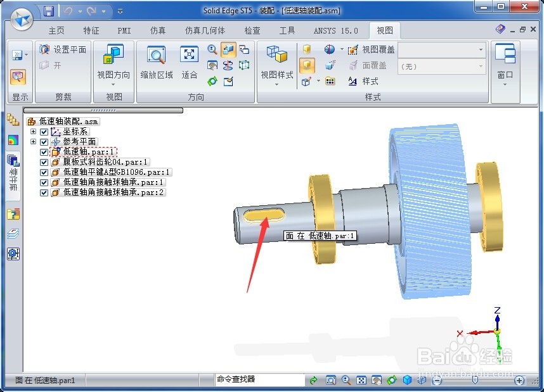Click the 缩放区域 zoom area tool
The height and width of the screenshot is (392, 544).
point(157,63)
